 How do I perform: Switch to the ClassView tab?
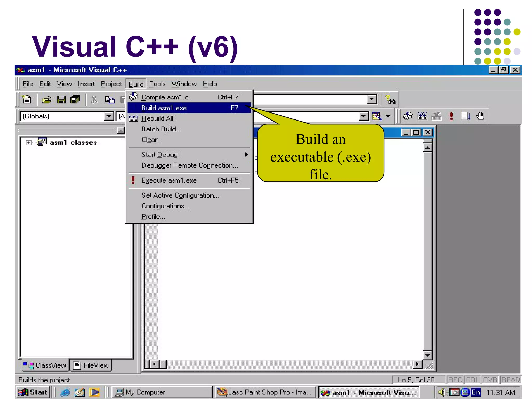coord(45,365)
